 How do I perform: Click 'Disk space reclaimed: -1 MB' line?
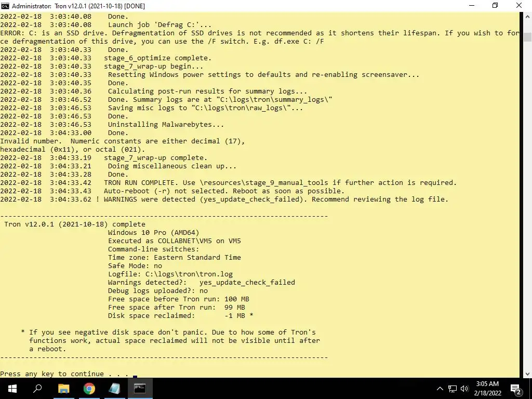click(x=181, y=316)
